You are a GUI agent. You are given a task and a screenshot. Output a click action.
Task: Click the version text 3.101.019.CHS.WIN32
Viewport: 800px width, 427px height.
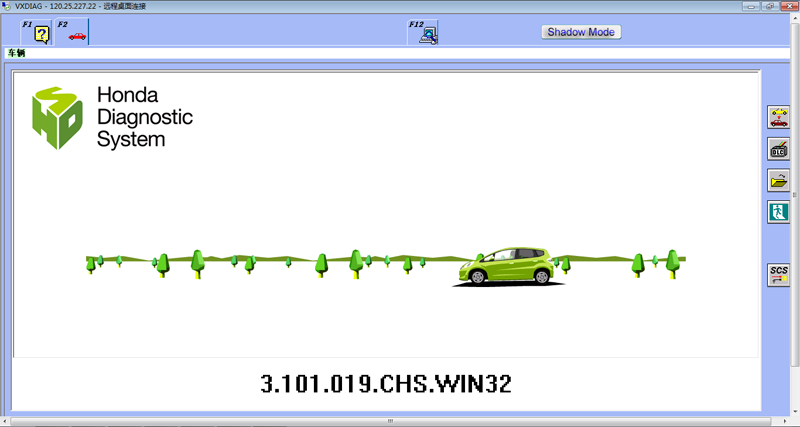386,384
